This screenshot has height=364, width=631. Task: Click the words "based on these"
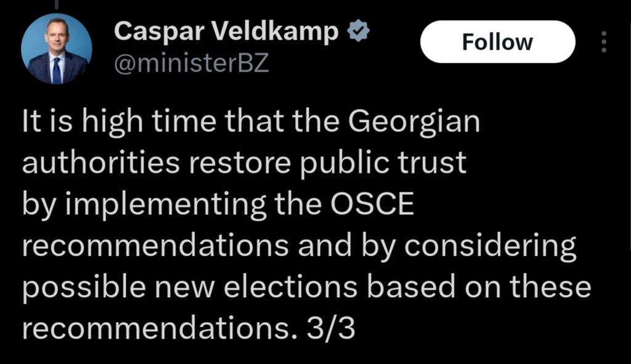476,288
